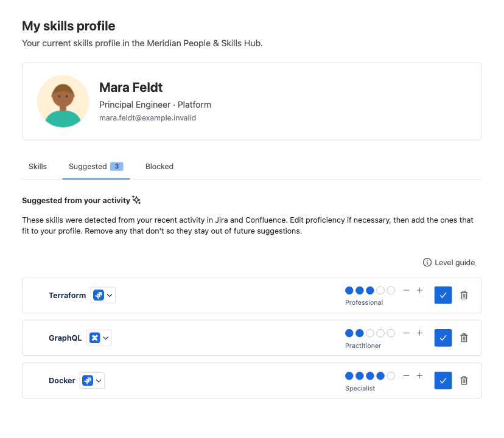Open the Blocked tab
The width and height of the screenshot is (504, 438).
(x=159, y=167)
